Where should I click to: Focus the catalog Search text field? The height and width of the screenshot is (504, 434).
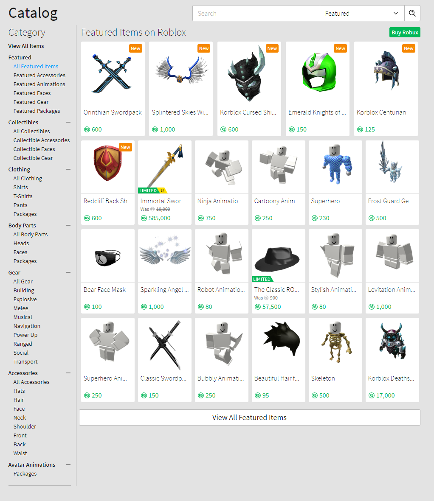click(x=256, y=13)
